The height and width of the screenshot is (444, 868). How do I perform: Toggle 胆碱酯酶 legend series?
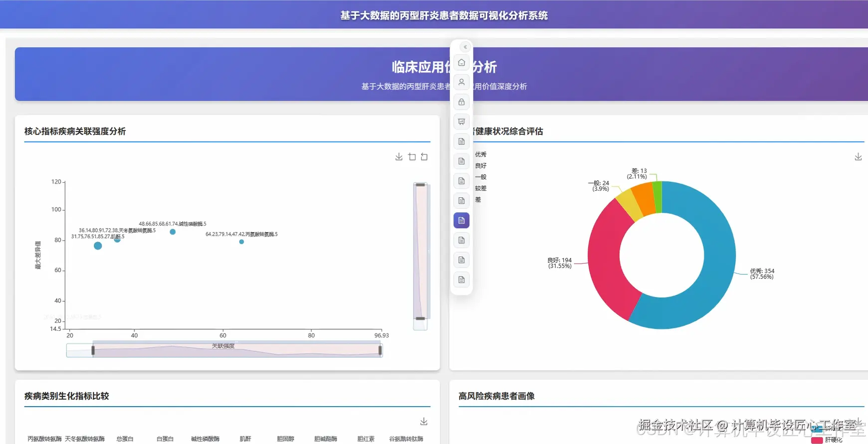[x=326, y=439]
